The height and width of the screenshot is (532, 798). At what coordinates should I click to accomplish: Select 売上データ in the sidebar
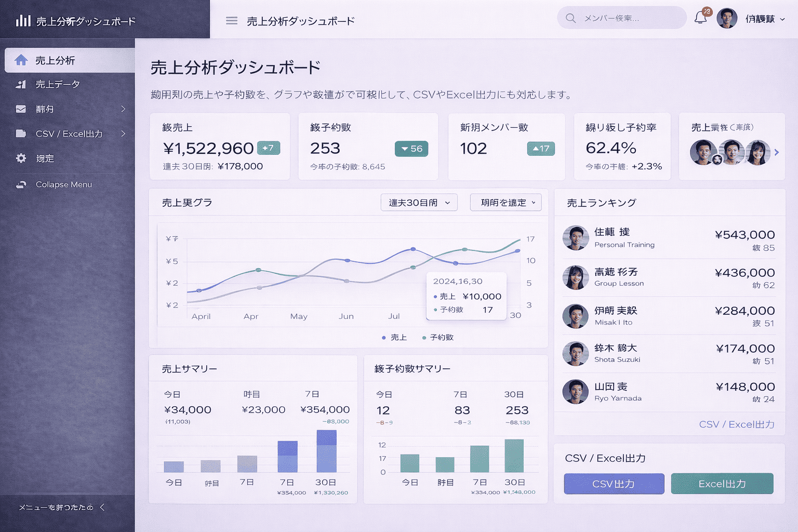point(58,84)
